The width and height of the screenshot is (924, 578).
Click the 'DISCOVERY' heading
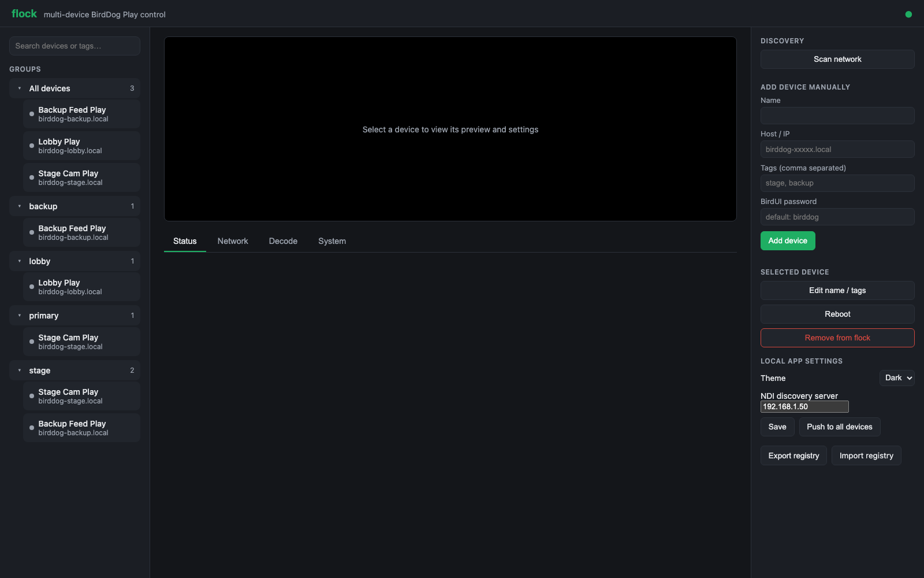tap(782, 41)
